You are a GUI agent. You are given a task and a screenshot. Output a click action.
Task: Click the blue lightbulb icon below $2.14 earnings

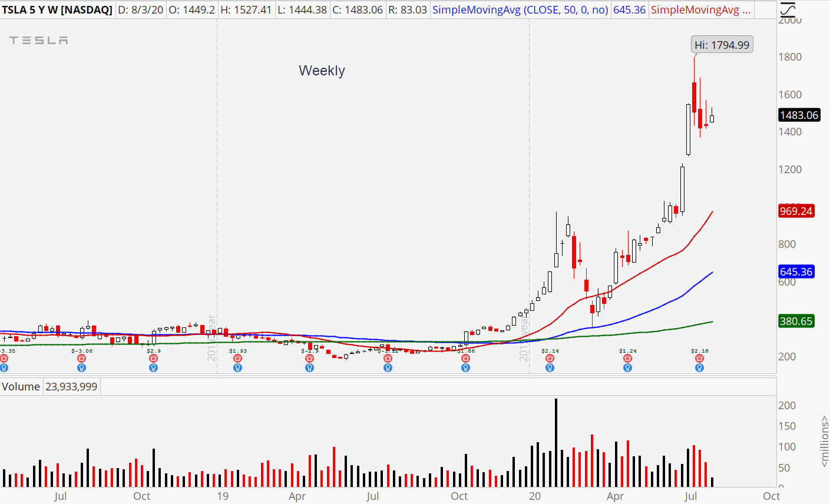click(550, 368)
